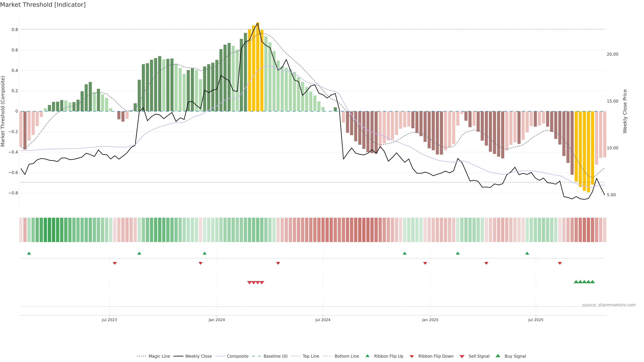Viewport: 644px width, 362px height.
Task: Click the Ribbon Flip Up icon in legend
Action: [367, 356]
